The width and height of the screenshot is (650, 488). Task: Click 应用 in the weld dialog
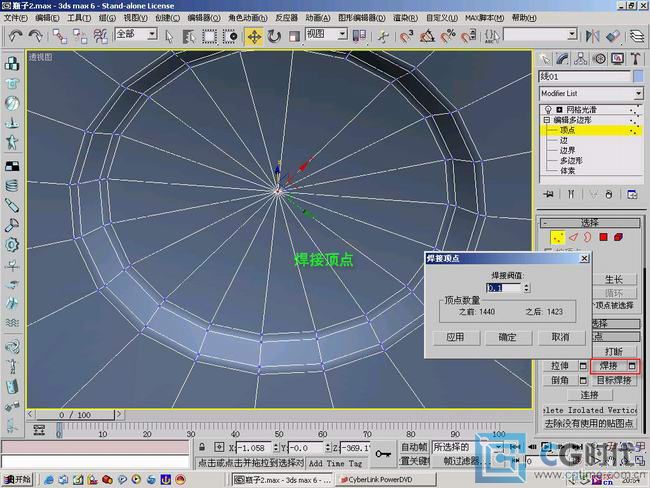[x=455, y=337]
